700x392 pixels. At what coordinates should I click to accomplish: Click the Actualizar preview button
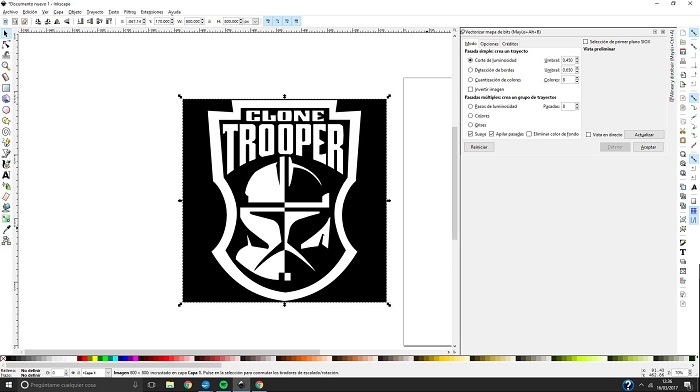pos(644,134)
